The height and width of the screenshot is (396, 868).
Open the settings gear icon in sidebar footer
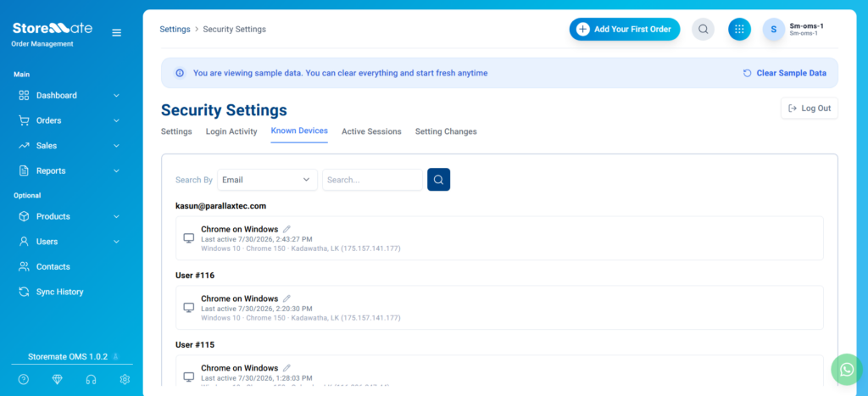point(125,379)
